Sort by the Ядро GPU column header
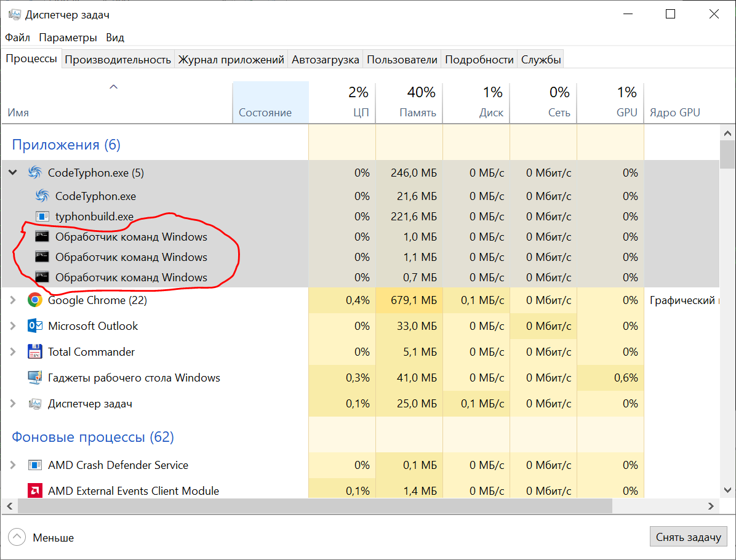The width and height of the screenshot is (736, 560). [682, 102]
